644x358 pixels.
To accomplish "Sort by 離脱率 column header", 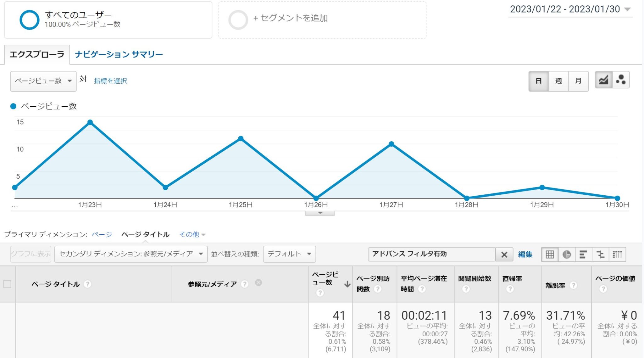I will [555, 285].
